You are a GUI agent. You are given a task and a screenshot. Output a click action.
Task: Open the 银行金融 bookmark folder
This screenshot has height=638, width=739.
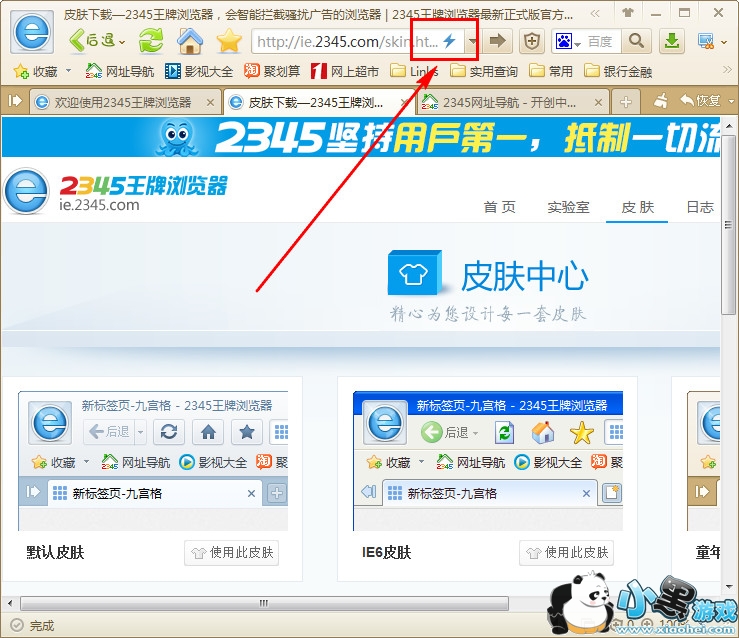point(618,71)
